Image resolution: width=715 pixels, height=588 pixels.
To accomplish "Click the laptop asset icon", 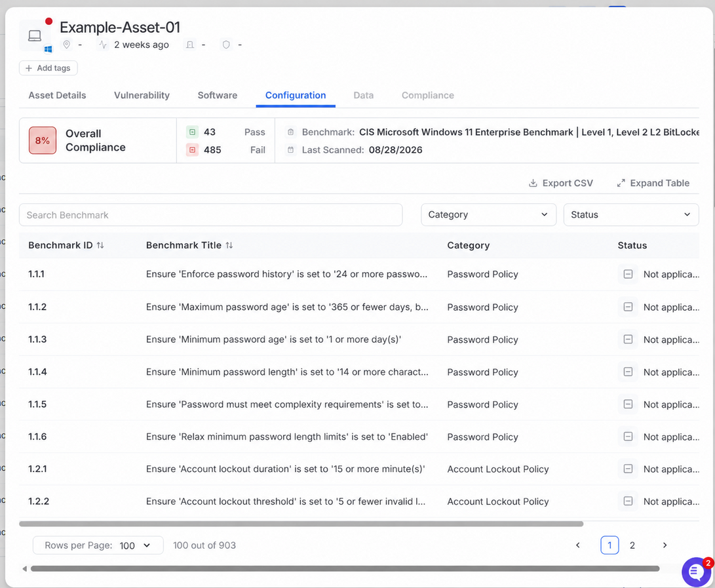I will (35, 35).
